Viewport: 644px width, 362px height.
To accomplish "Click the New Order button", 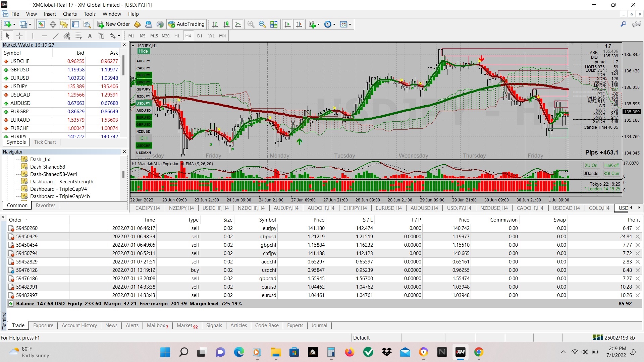I will pos(114,24).
